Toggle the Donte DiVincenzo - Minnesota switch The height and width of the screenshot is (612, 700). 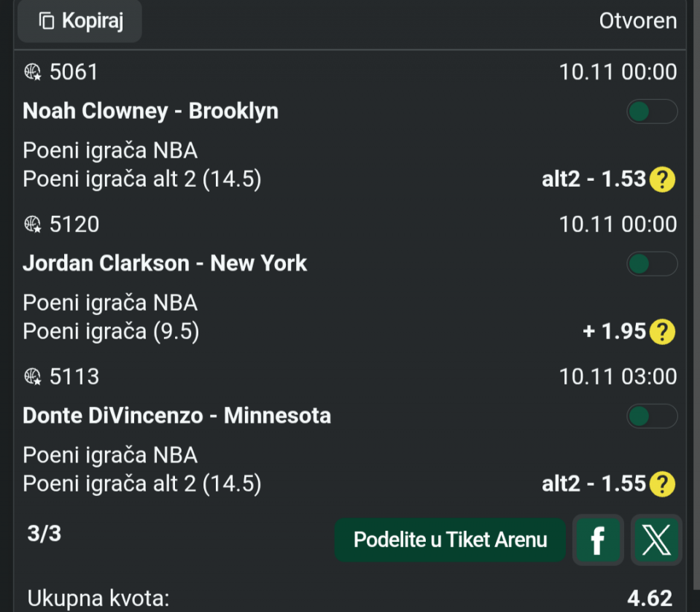[652, 417]
